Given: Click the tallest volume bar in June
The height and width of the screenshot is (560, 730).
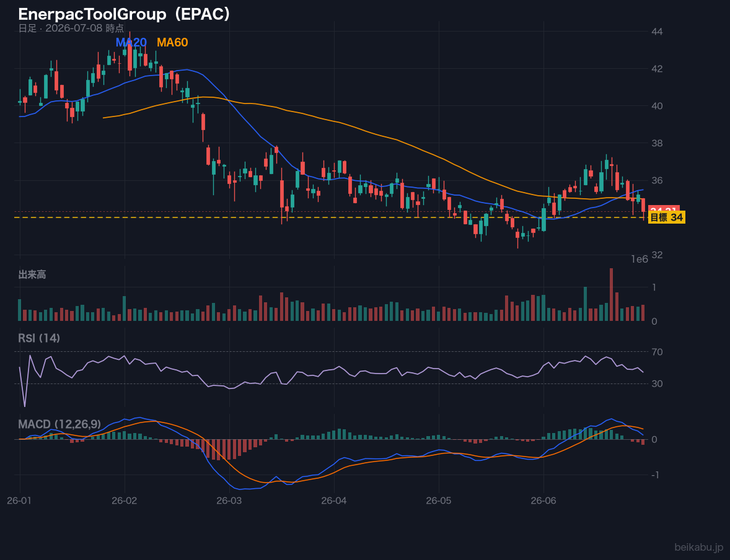Looking at the screenshot, I should click(611, 295).
